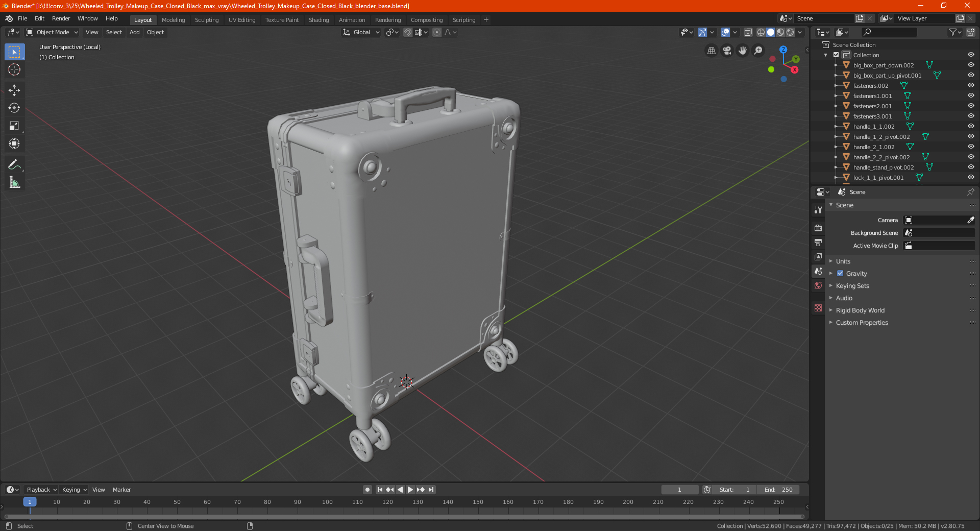Open the World properties tab
The height and width of the screenshot is (531, 980).
[818, 285]
